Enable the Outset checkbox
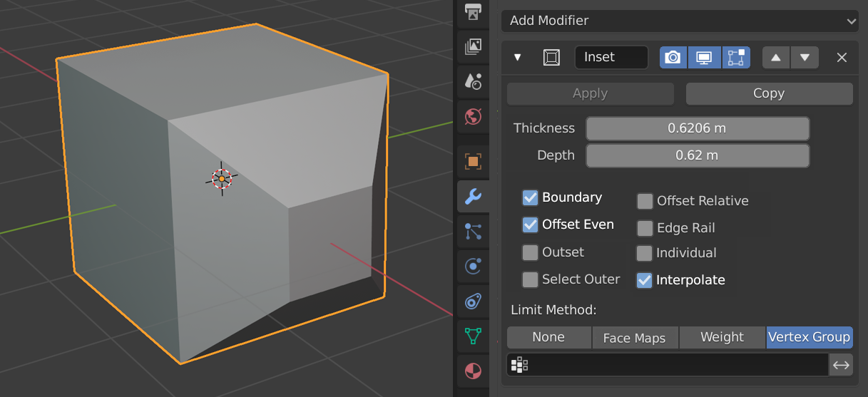The height and width of the screenshot is (397, 868). [530, 252]
